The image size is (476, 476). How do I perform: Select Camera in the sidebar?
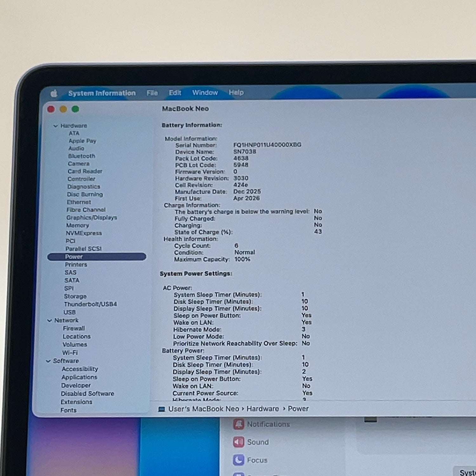79,164
